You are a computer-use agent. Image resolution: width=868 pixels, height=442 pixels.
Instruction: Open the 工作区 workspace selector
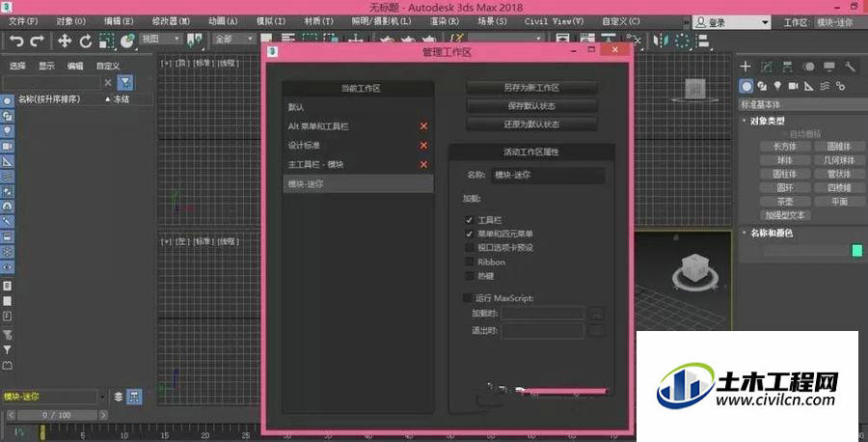[839, 23]
